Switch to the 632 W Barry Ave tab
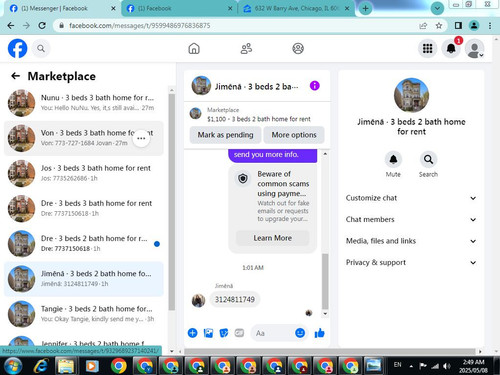This screenshot has height=375, width=500. pyautogui.click(x=296, y=8)
